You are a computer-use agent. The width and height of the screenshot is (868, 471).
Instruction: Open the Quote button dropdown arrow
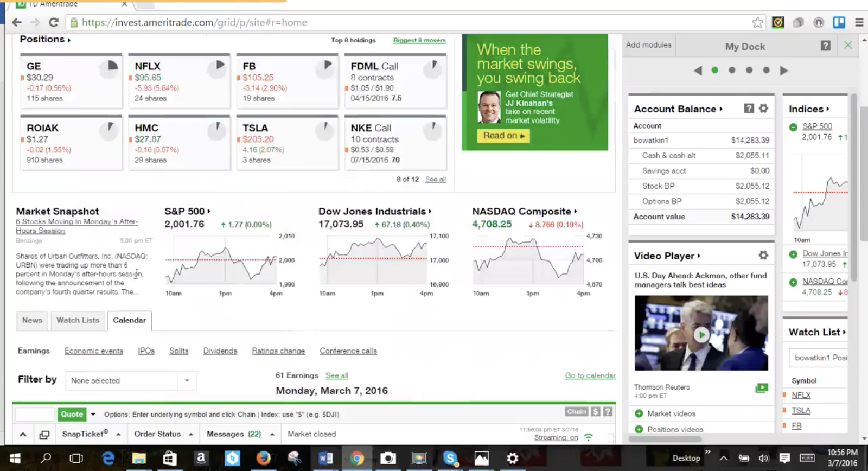(93, 414)
